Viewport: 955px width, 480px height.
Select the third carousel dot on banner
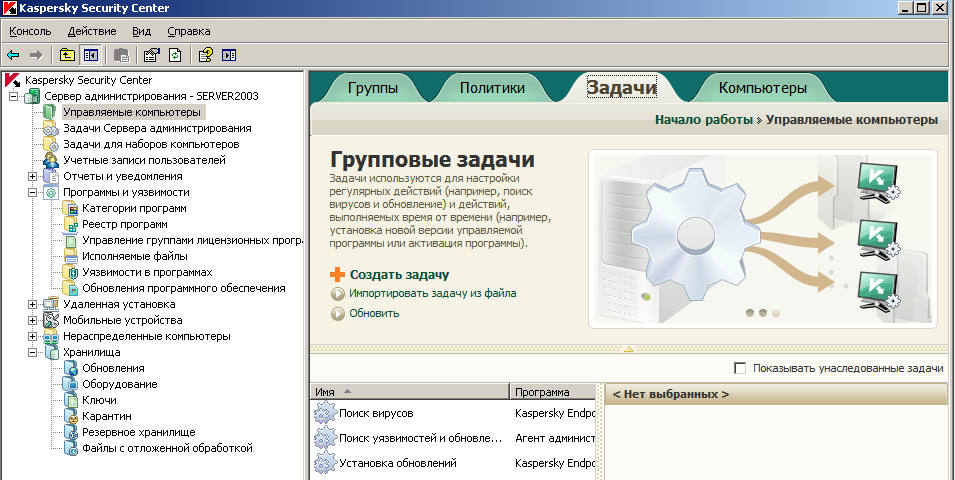[x=775, y=313]
